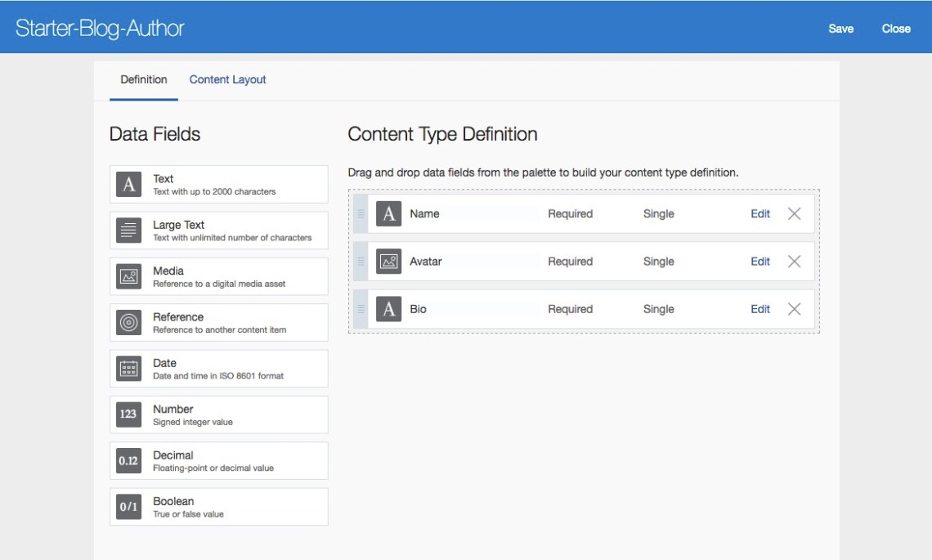932x560 pixels.
Task: Select the Large Text field icon
Action: point(128,231)
